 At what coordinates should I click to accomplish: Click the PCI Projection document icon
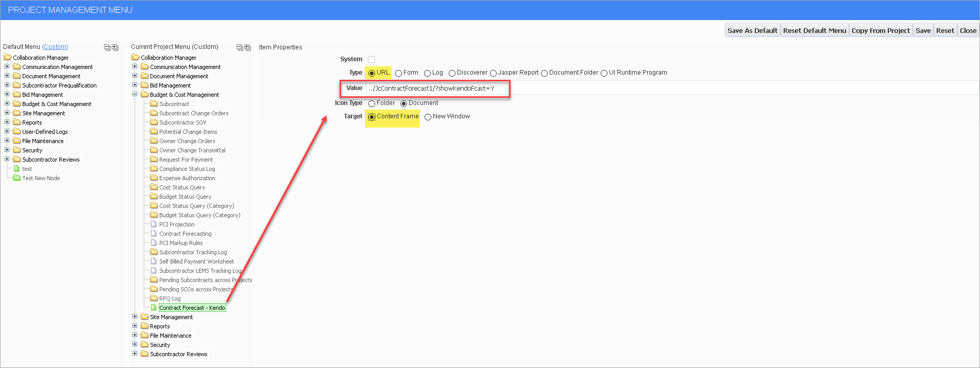pyautogui.click(x=154, y=224)
